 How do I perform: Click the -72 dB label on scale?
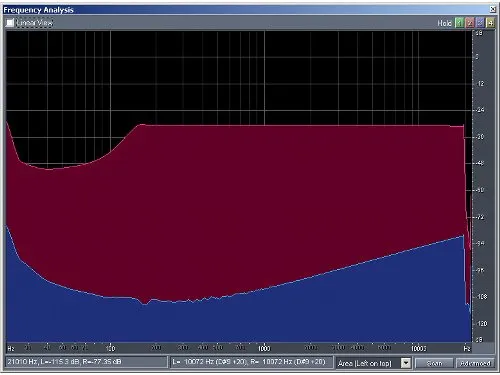click(480, 217)
